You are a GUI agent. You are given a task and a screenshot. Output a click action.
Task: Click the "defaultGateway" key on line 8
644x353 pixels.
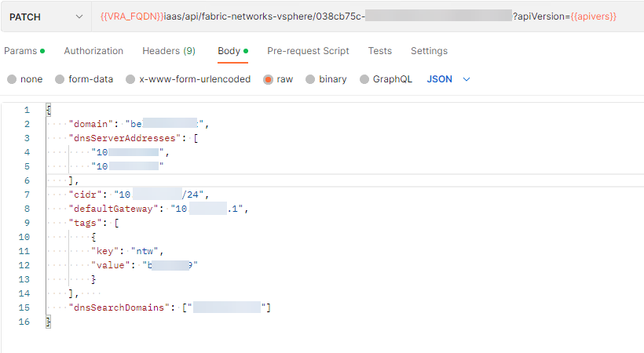click(113, 209)
